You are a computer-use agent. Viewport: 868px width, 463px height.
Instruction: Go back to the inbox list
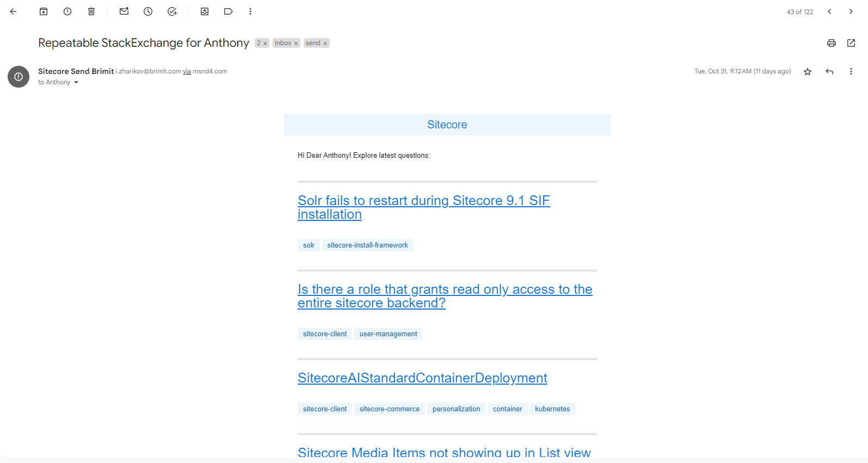[x=13, y=11]
